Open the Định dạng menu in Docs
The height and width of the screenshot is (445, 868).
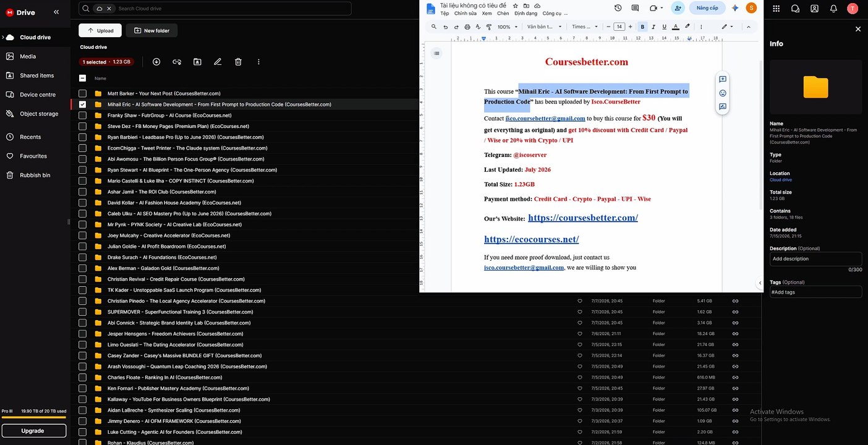coord(526,13)
